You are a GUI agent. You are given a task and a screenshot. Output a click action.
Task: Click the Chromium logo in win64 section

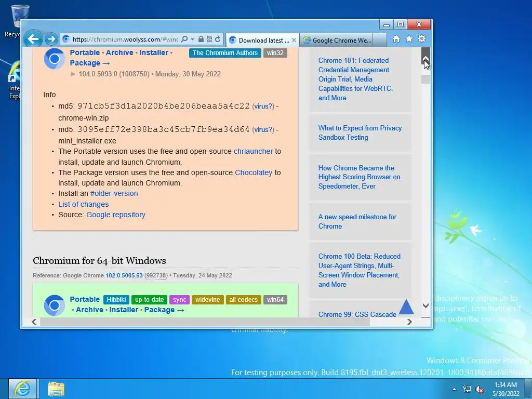[x=54, y=305]
